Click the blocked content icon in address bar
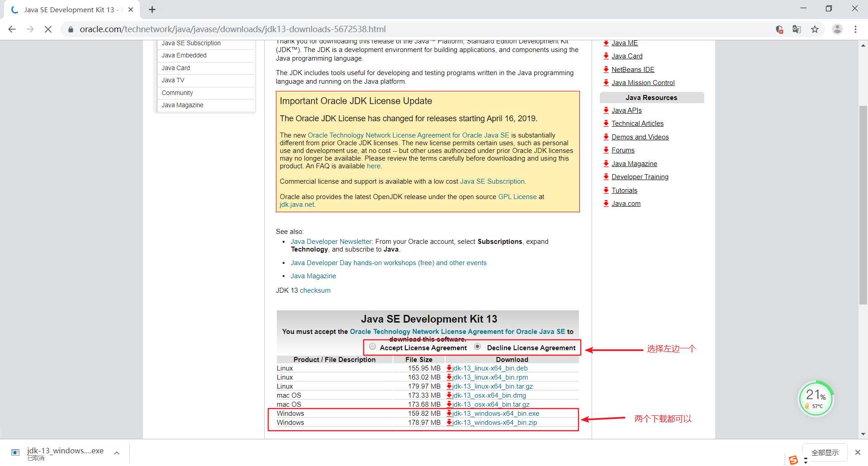This screenshot has width=868, height=466. (x=779, y=29)
